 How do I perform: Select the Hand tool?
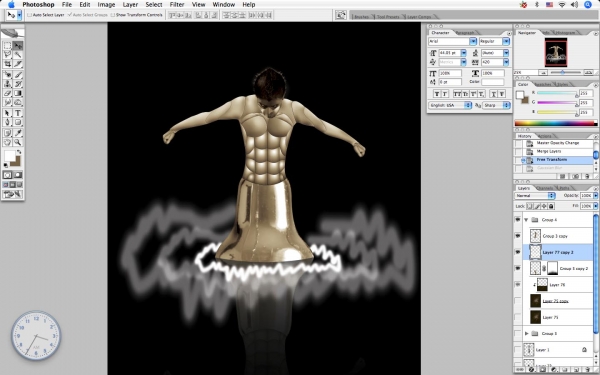(x=7, y=142)
